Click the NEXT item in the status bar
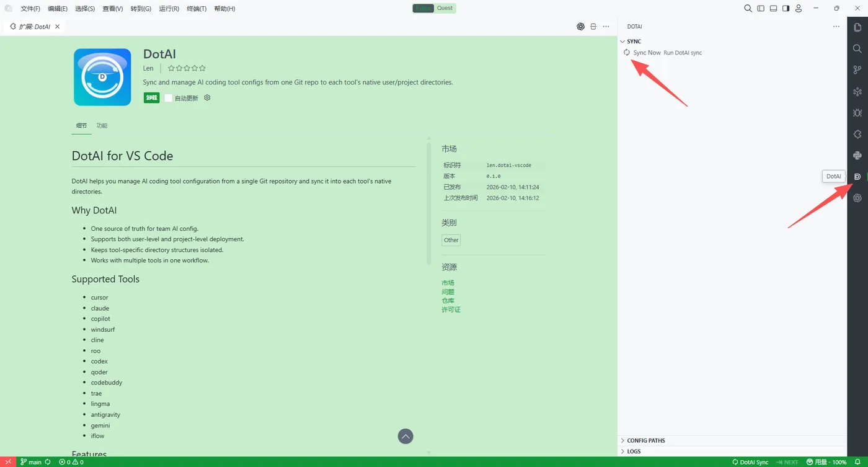 [x=787, y=462]
